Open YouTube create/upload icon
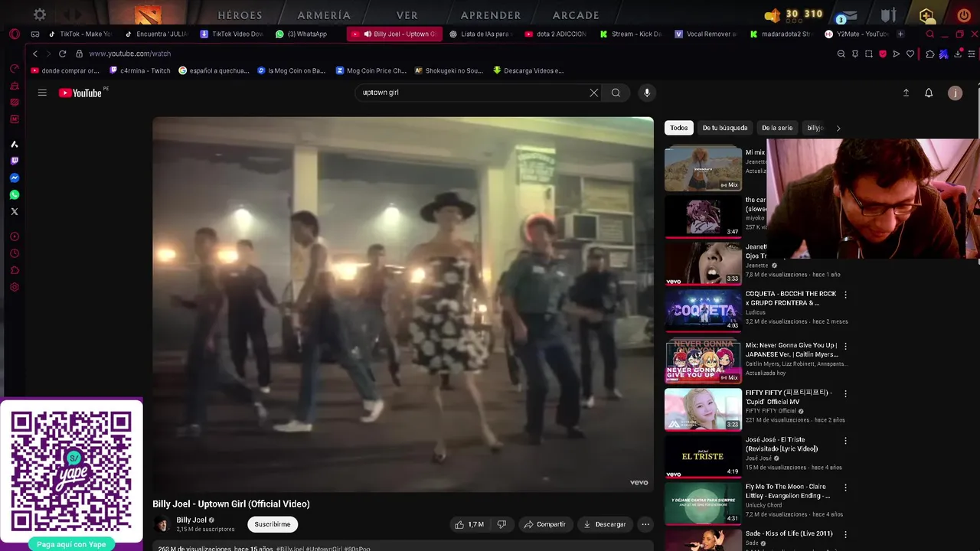The height and width of the screenshot is (551, 980). (x=906, y=93)
